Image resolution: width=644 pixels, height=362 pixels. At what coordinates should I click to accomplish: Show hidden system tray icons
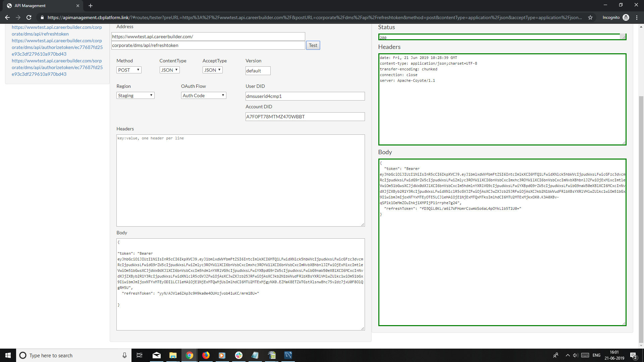(568, 355)
